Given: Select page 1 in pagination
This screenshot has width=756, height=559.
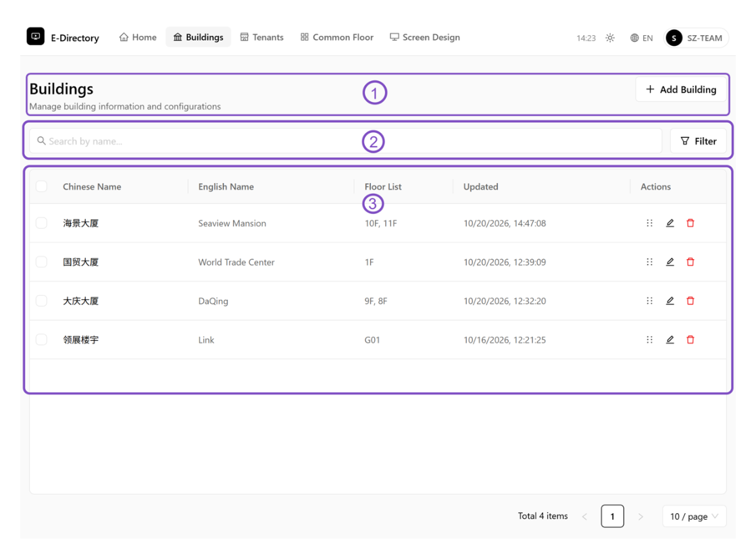Looking at the screenshot, I should [x=612, y=516].
